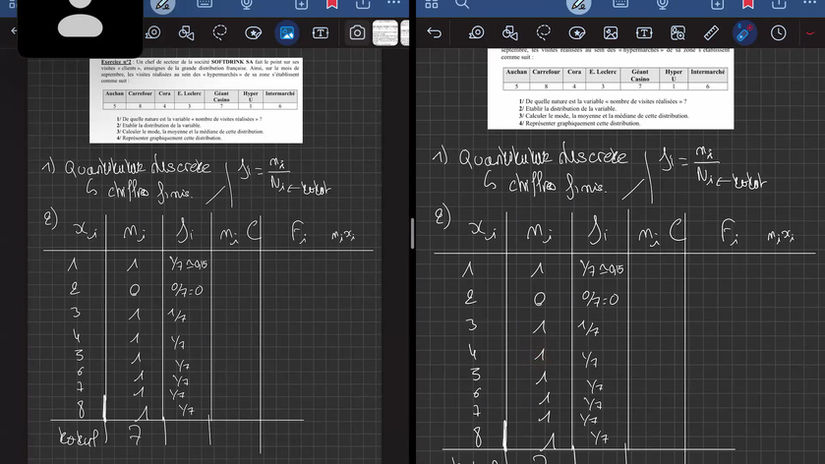
Task: Open the share menu in the left window
Action: coord(363,5)
